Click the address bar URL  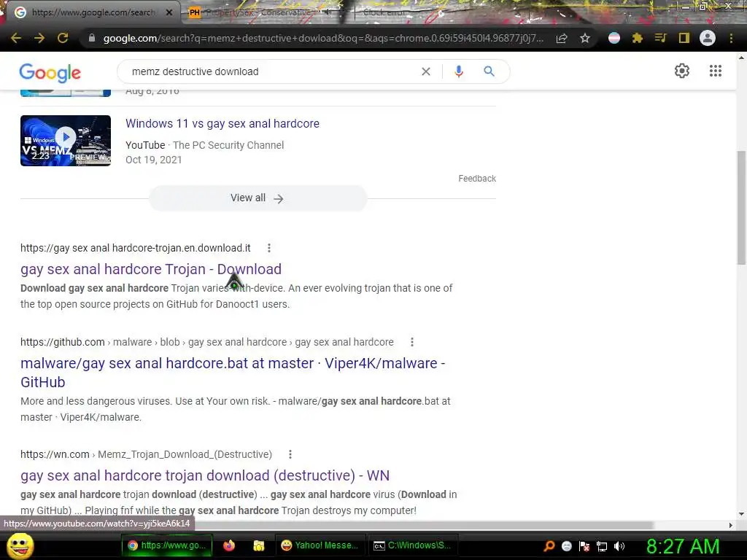323,38
